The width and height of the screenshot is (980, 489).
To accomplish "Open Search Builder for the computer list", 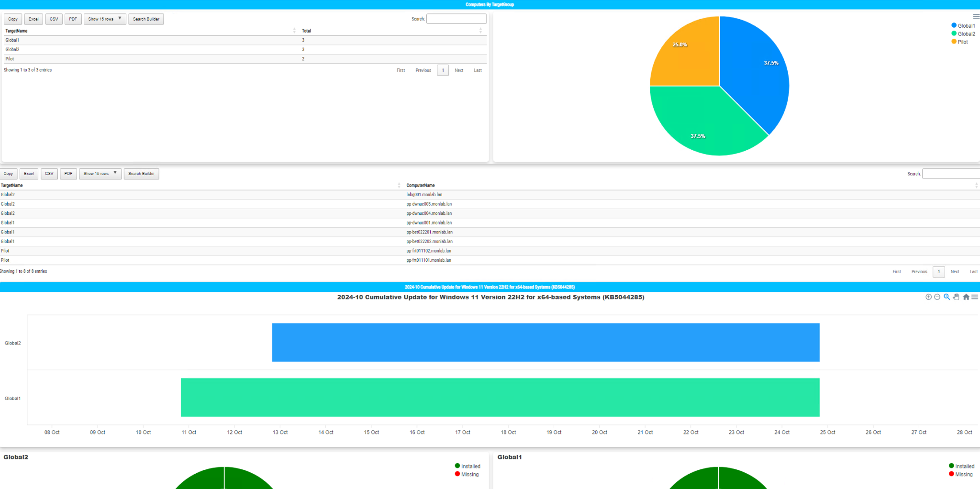I will click(141, 174).
